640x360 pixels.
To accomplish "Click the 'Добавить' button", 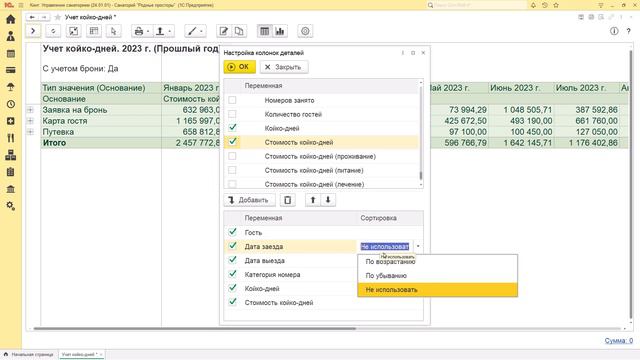I will pyautogui.click(x=249, y=200).
